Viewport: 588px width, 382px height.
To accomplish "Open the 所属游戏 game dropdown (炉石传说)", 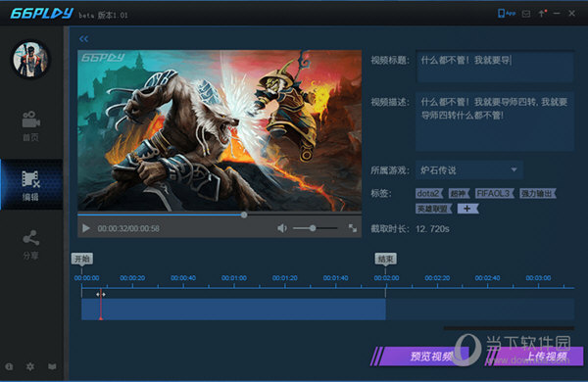I will (468, 170).
